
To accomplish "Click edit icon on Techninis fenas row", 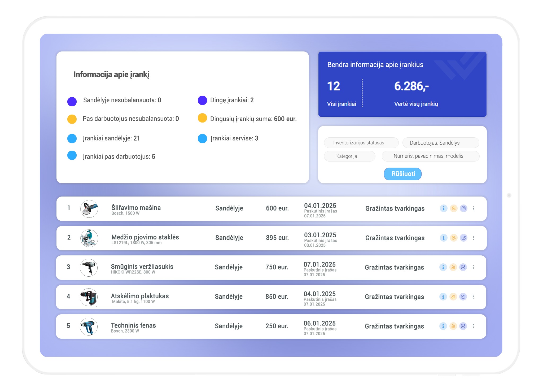I will pyautogui.click(x=463, y=326).
